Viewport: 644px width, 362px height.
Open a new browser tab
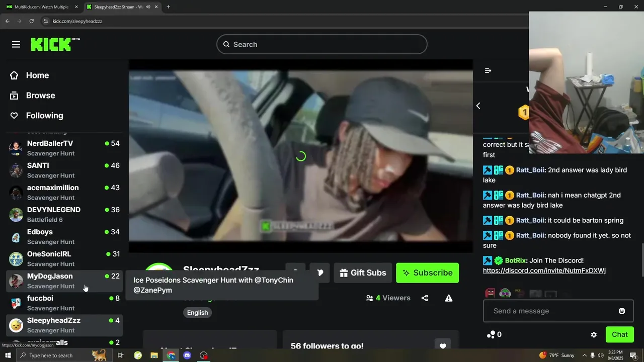point(168,7)
